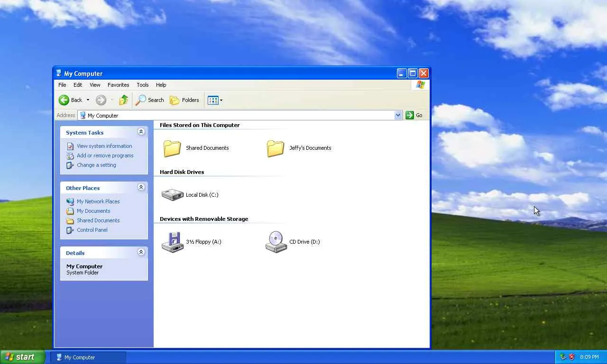Open the Address bar dropdown list
This screenshot has width=607, height=364.
pos(398,115)
